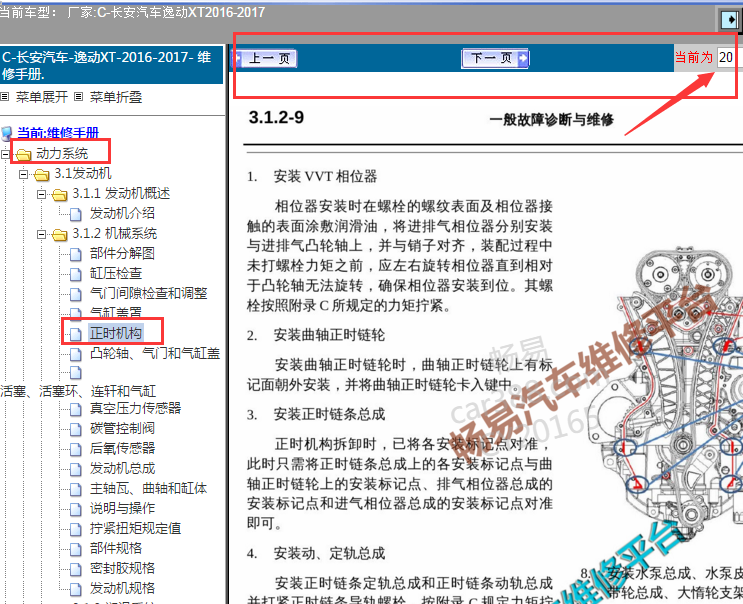Click the page icon beside 主轴瓦、曲轴和缸体
The height and width of the screenshot is (604, 743).
click(76, 489)
